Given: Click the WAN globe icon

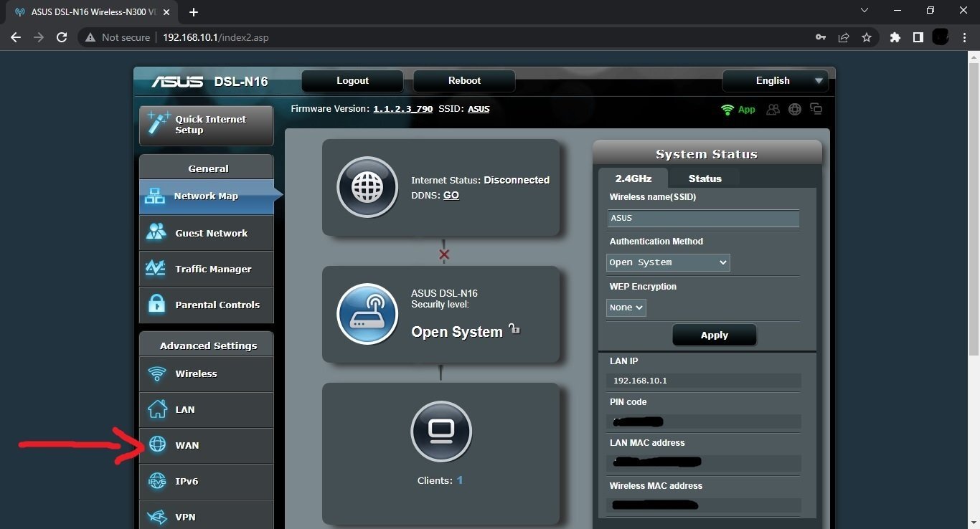Looking at the screenshot, I should (x=156, y=445).
